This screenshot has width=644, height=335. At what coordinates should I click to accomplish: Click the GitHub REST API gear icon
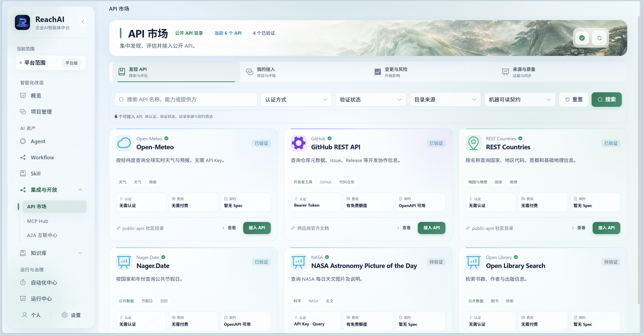[299, 143]
